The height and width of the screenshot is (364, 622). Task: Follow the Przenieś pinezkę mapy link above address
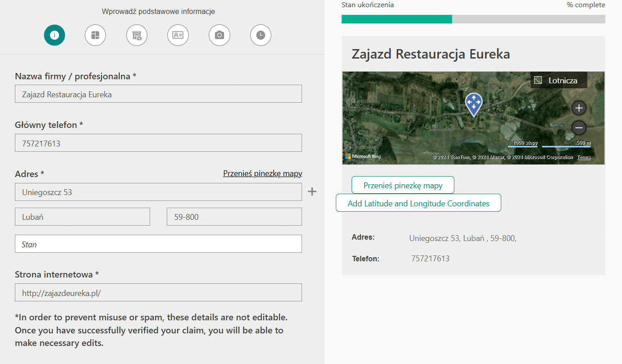[x=262, y=173]
